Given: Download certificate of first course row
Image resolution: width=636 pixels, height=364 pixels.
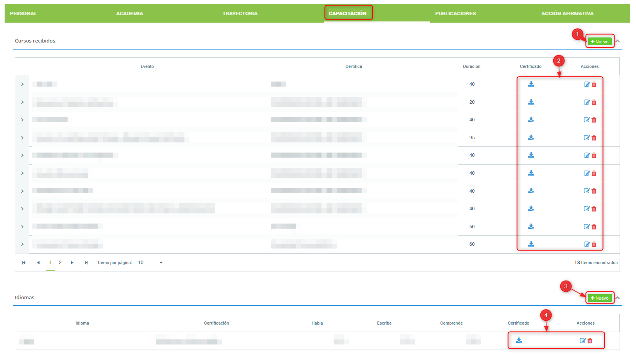Looking at the screenshot, I should click(x=531, y=84).
